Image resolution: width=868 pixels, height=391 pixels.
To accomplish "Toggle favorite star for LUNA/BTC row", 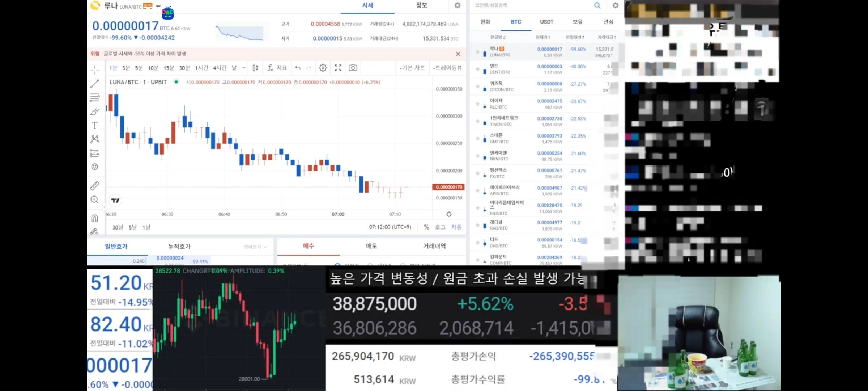I will point(477,52).
